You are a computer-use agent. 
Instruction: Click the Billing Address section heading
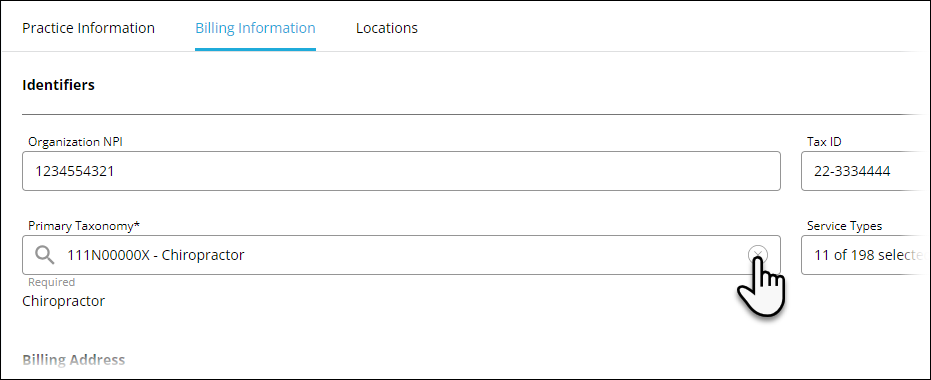[74, 360]
